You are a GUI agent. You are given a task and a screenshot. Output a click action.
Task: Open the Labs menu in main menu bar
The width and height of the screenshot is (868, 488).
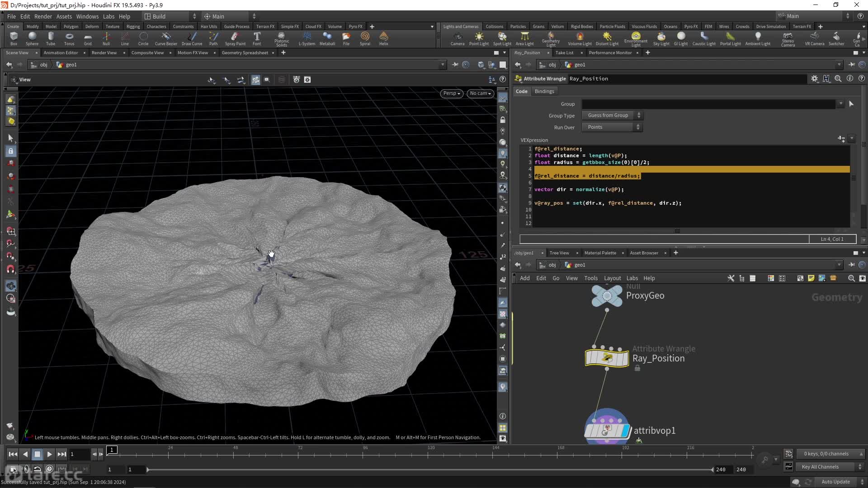tap(108, 16)
